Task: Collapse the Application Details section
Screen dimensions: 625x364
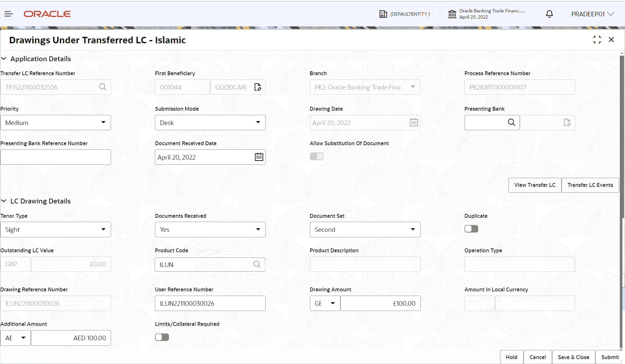Action: point(4,59)
